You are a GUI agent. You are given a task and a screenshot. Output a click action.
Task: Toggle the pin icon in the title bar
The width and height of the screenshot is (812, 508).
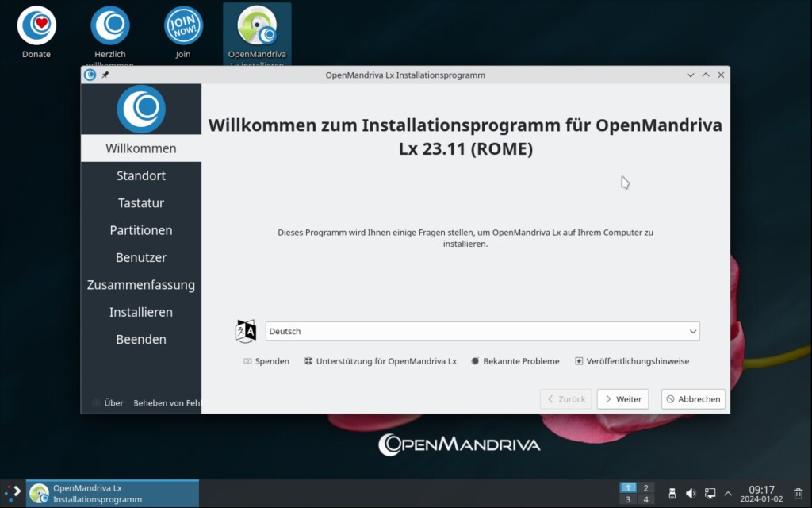pos(105,75)
